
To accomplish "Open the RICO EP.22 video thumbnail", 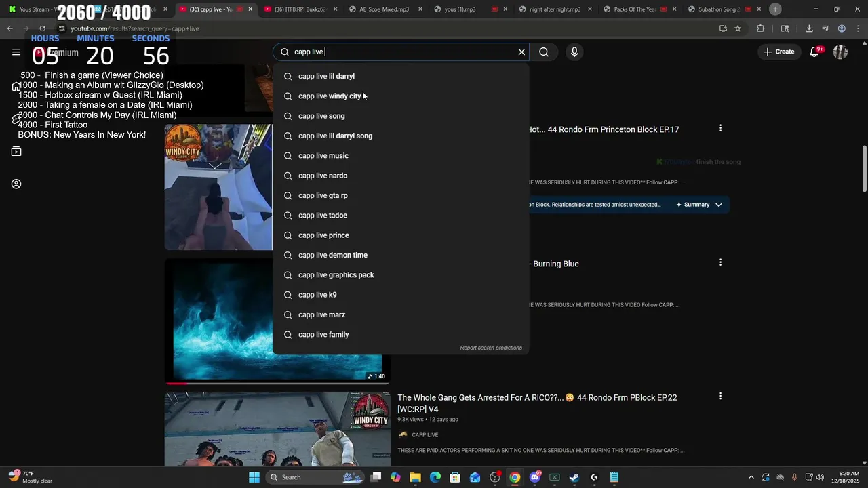I will 277,429.
